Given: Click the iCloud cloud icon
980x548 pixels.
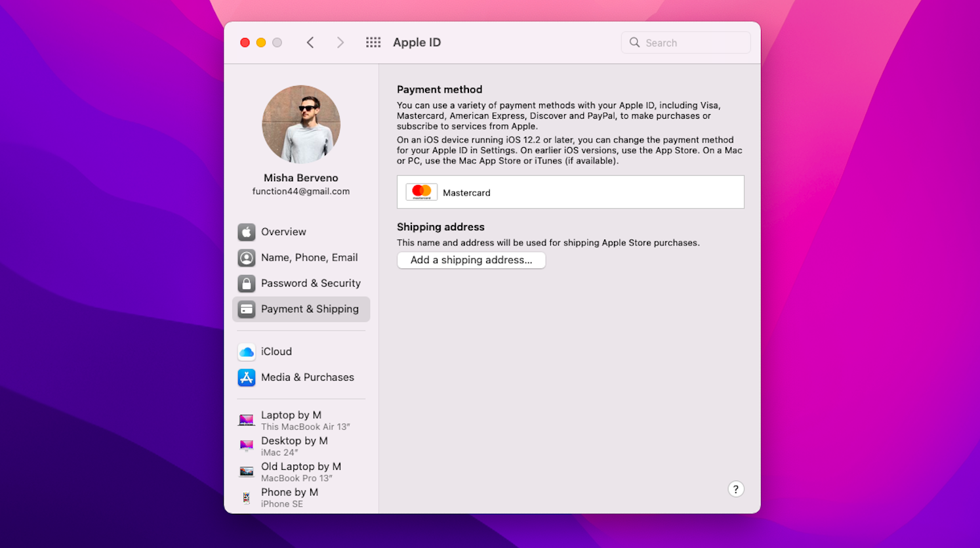Looking at the screenshot, I should (247, 352).
